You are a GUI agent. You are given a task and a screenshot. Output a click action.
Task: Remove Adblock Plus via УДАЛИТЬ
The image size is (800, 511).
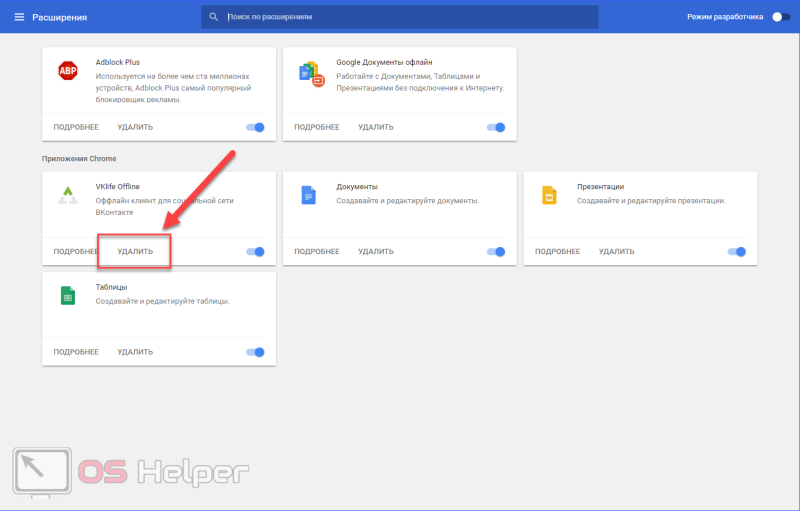135,127
